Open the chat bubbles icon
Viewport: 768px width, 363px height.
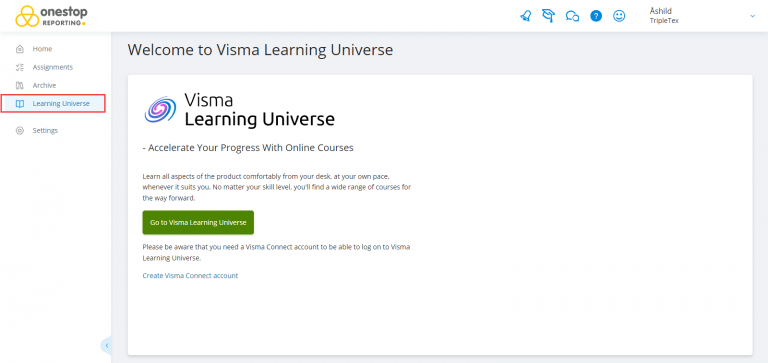click(x=572, y=16)
